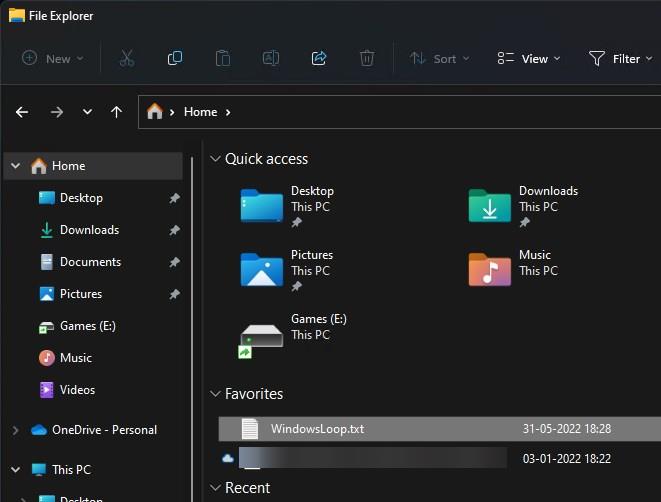Open the View dropdown menu
This screenshot has height=502, width=661.
tap(528, 58)
